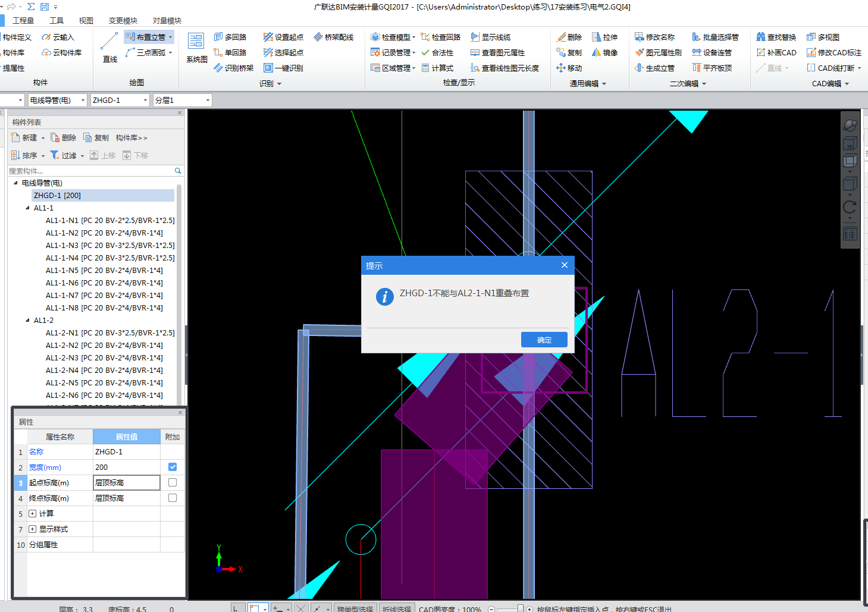Check 起点标高(m) 附加 checkbox

click(173, 482)
